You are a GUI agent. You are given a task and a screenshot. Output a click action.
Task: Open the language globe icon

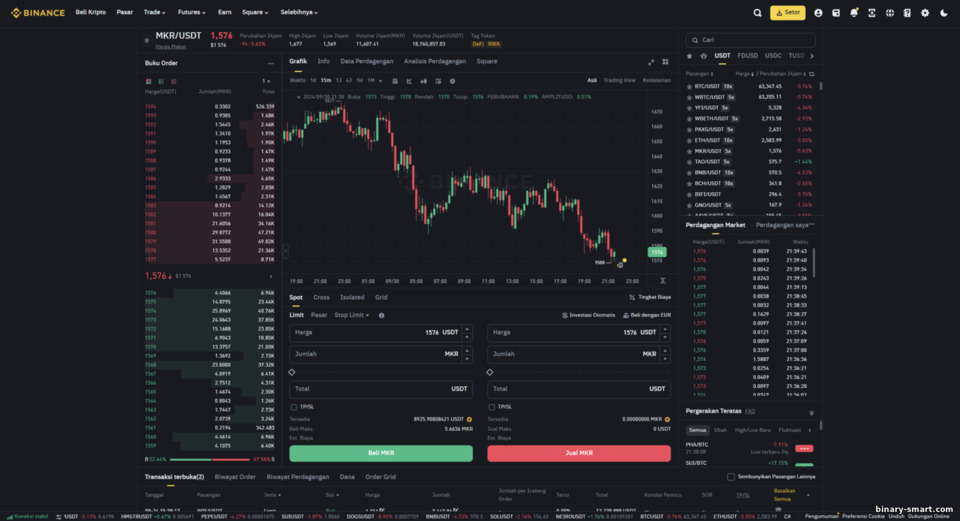[890, 13]
